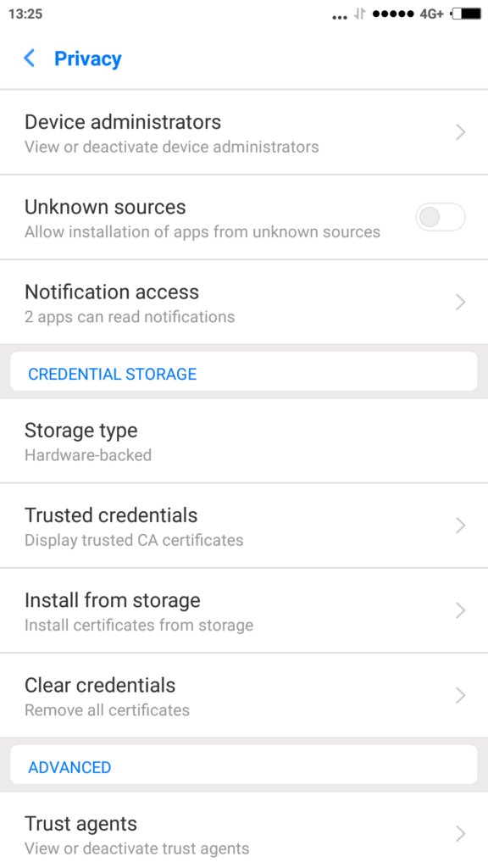Tap chevron next to Trusted credentials
Image resolution: width=488 pixels, height=868 pixels.
pyautogui.click(x=460, y=526)
